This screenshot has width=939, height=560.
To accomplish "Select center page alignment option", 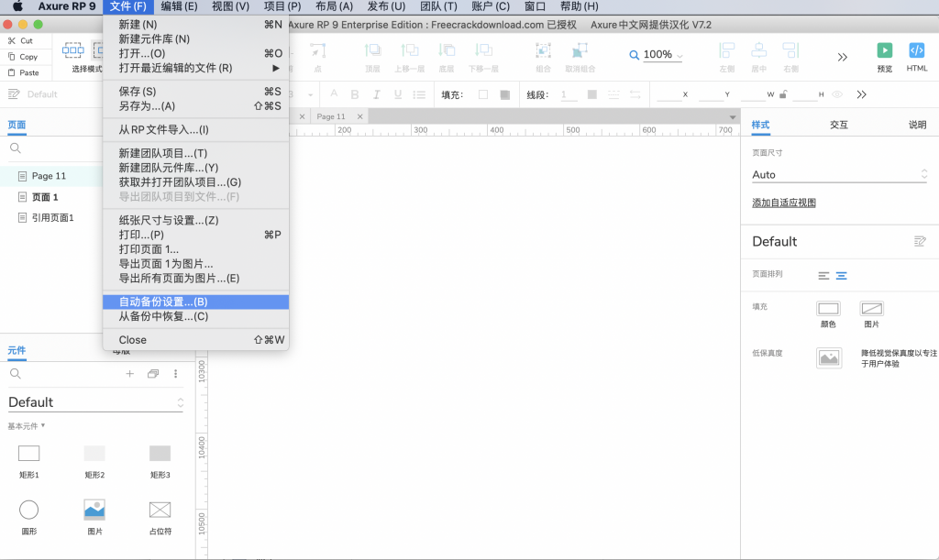I will tap(841, 275).
